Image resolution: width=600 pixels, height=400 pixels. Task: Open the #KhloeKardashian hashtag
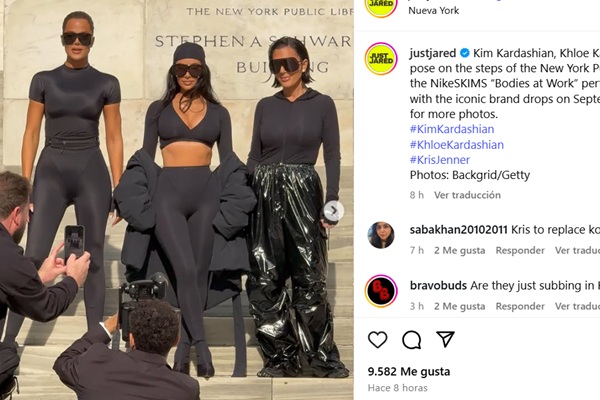(x=457, y=145)
